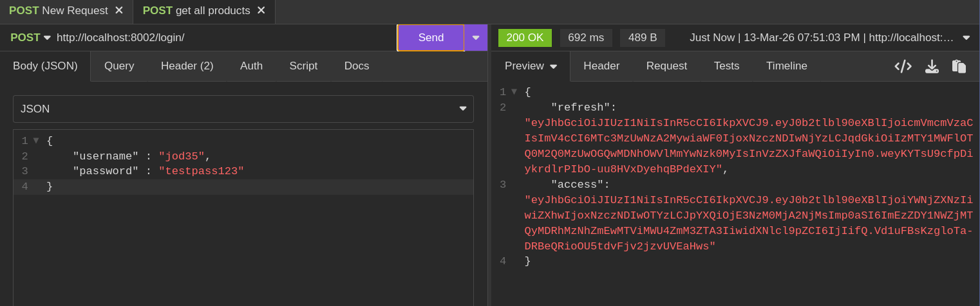
Task: Switch to the Query tab
Action: [119, 66]
